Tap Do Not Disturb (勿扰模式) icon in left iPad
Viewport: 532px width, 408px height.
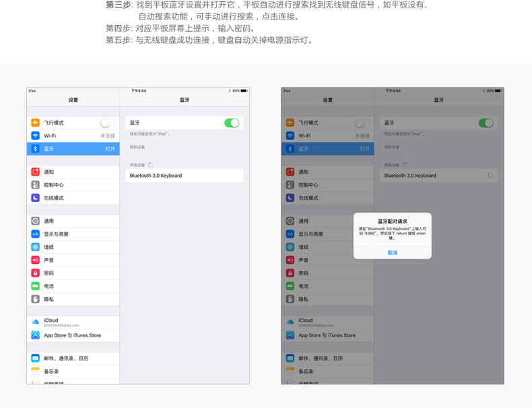pyautogui.click(x=35, y=198)
